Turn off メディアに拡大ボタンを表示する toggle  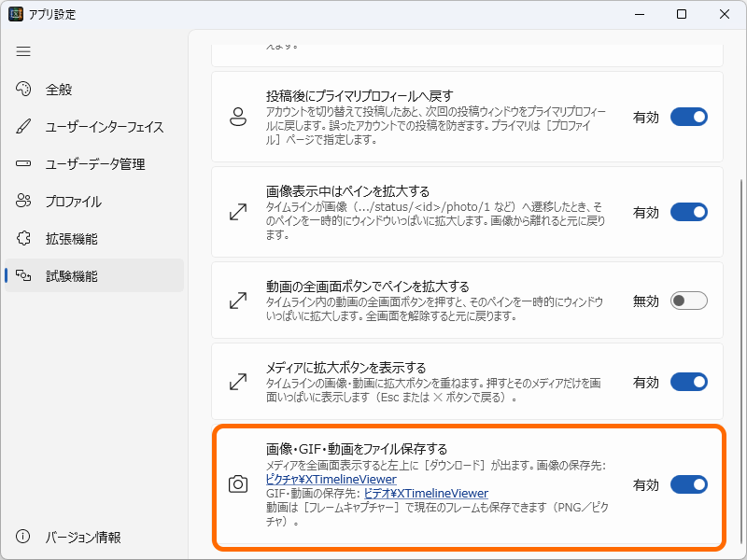[x=689, y=382]
